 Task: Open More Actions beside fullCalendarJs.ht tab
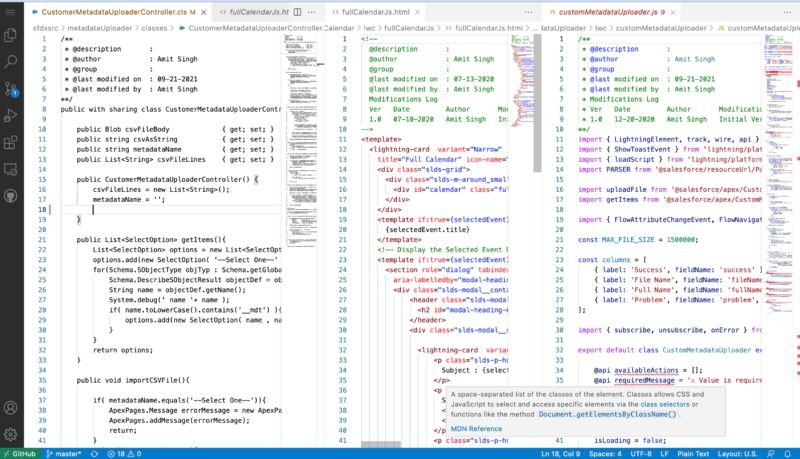pyautogui.click(x=312, y=12)
